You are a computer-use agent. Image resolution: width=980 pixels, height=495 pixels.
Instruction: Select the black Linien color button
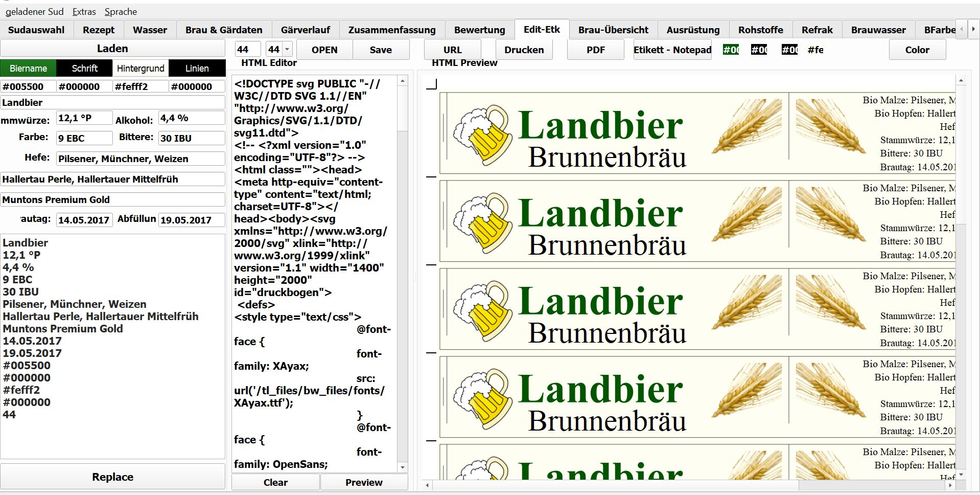197,68
